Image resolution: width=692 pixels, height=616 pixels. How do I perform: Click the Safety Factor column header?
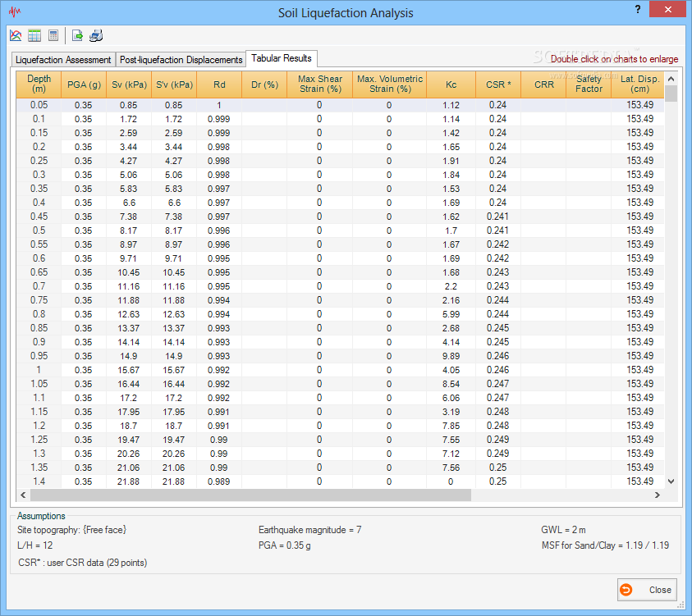[x=589, y=84]
